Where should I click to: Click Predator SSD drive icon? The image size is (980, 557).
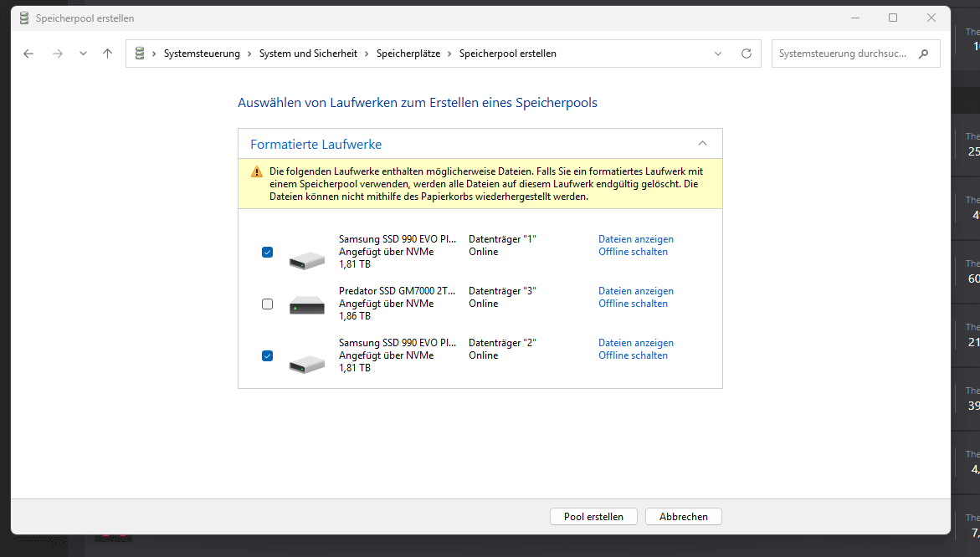pyautogui.click(x=307, y=304)
